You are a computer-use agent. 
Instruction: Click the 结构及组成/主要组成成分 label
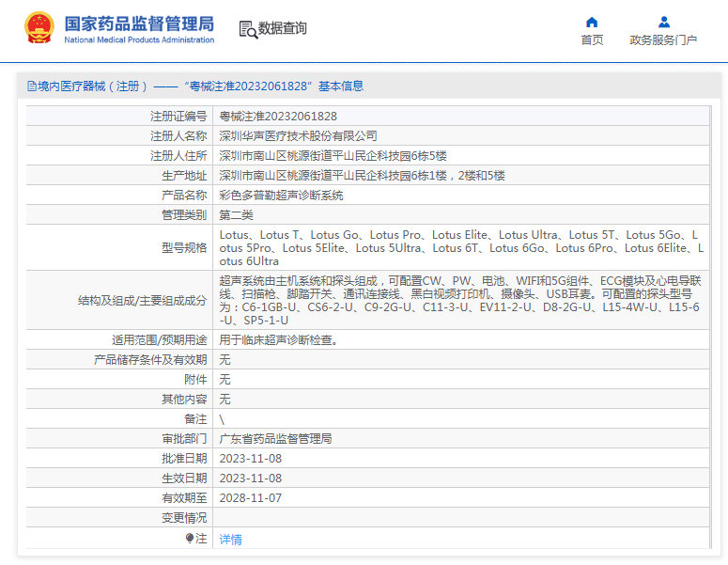(x=142, y=300)
